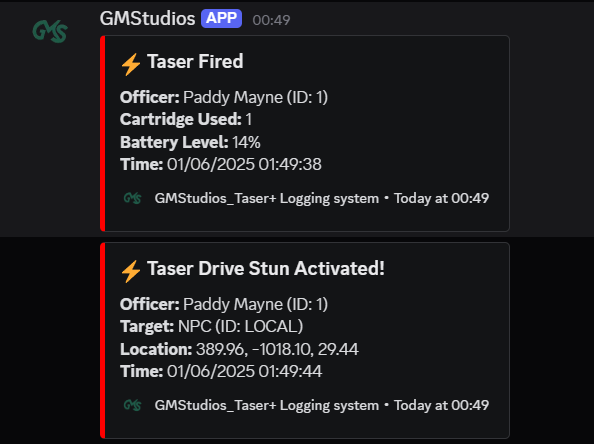
Task: Click the lightning bolt beside Taser Drive Stun
Action: pos(131,271)
